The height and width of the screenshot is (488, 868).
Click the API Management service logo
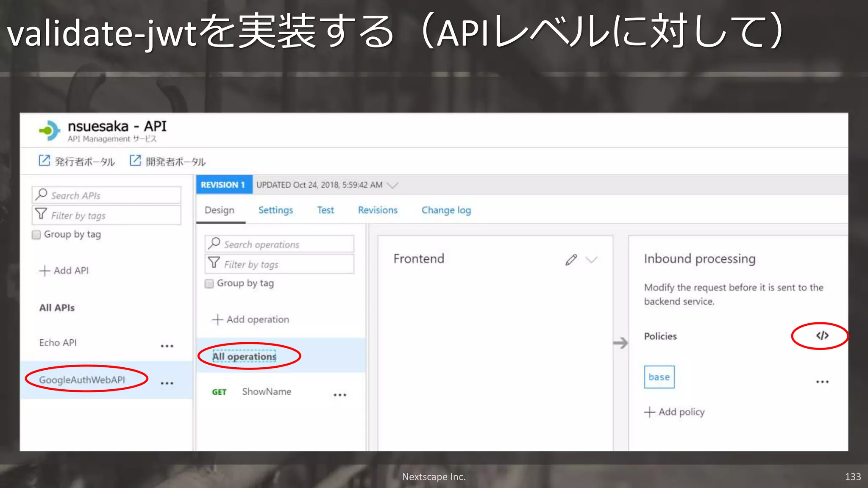50,130
